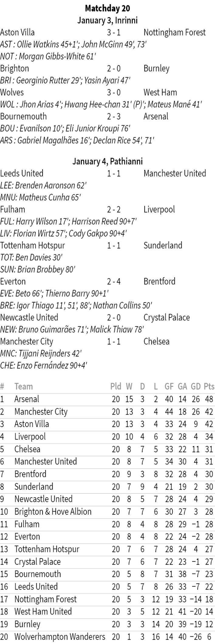Image resolution: width=215 pixels, height=644 pixels.
Task: Open Brighton & Hove Albion table entry
Action: [x=53, y=512]
